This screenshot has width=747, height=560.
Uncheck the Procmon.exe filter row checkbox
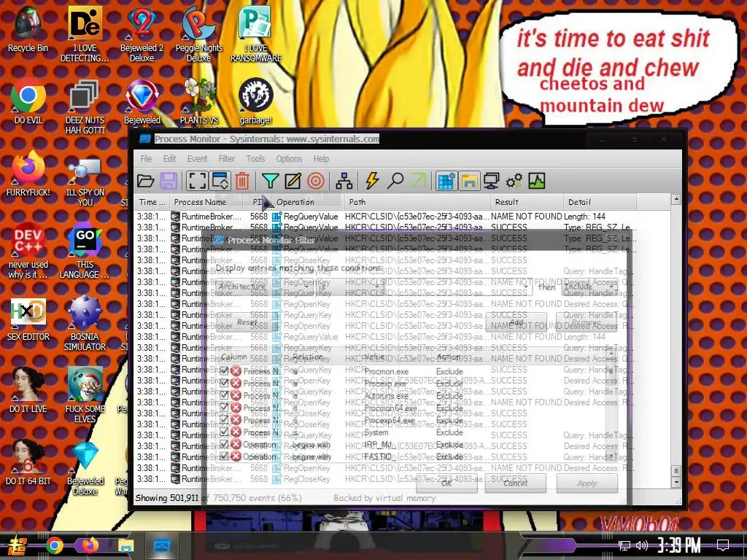tap(224, 370)
